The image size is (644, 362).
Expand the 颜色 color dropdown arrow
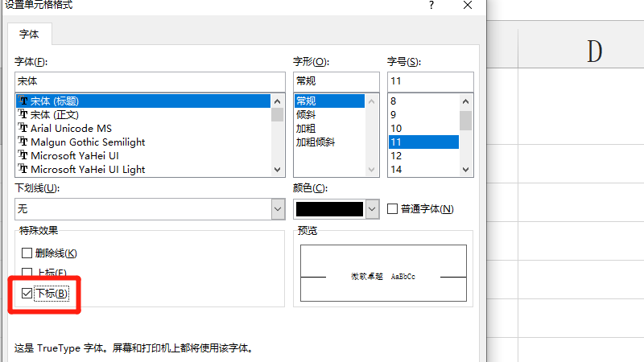click(x=372, y=209)
